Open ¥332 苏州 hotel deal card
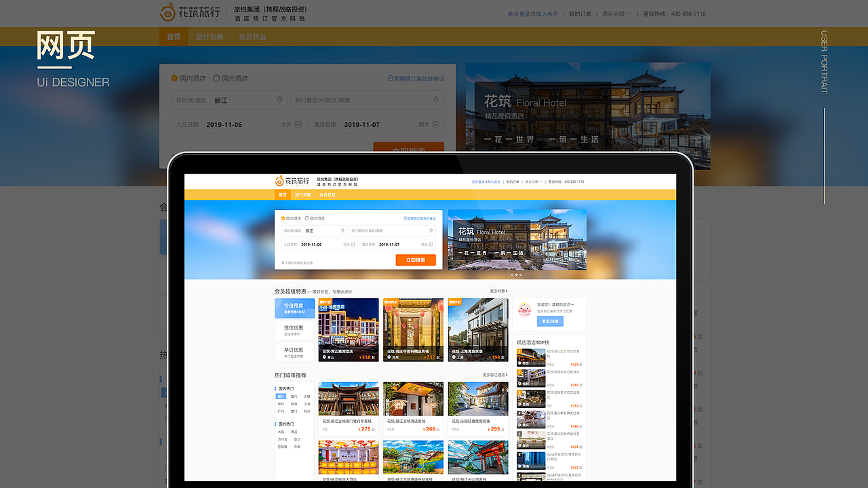 (413, 330)
